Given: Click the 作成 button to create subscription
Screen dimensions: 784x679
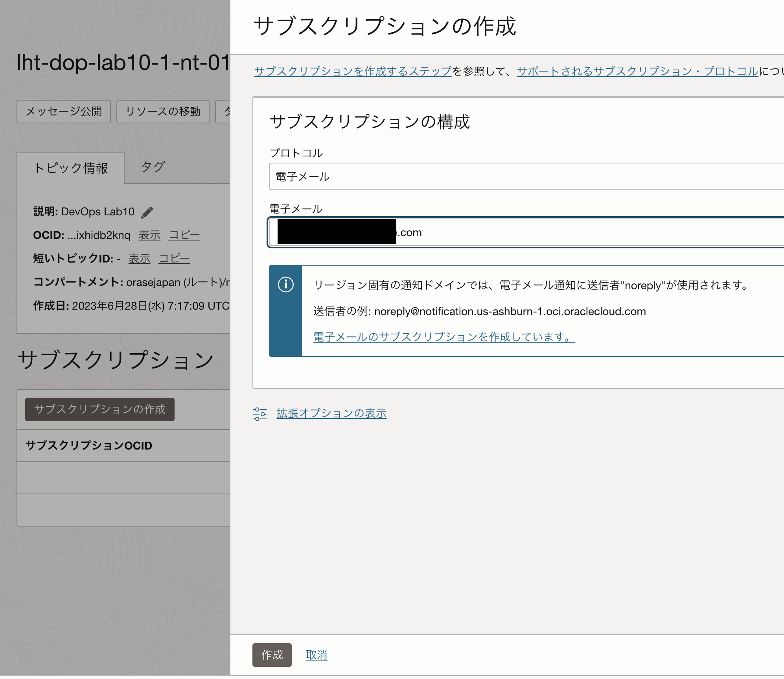Looking at the screenshot, I should click(x=272, y=655).
